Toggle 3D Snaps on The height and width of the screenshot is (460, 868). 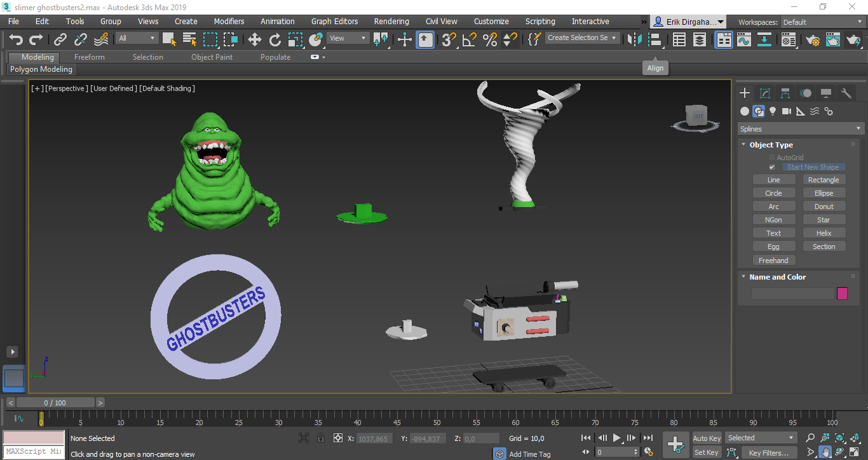[x=449, y=39]
